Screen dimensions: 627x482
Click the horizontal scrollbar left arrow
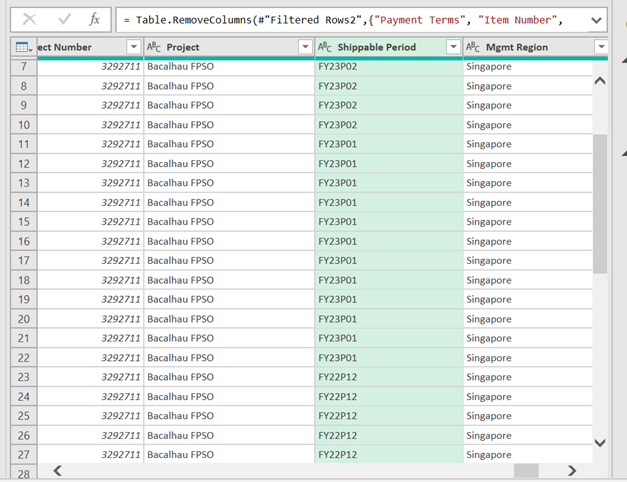point(58,471)
